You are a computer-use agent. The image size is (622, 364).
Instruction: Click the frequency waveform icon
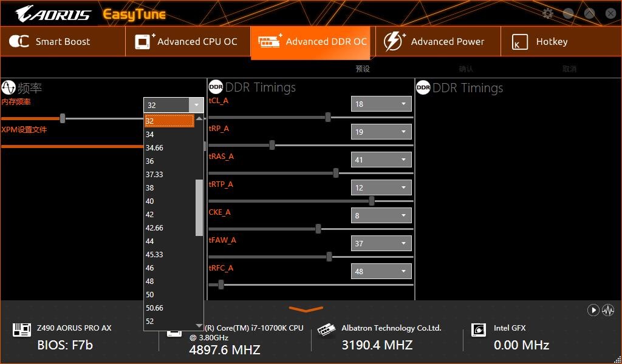(x=8, y=87)
